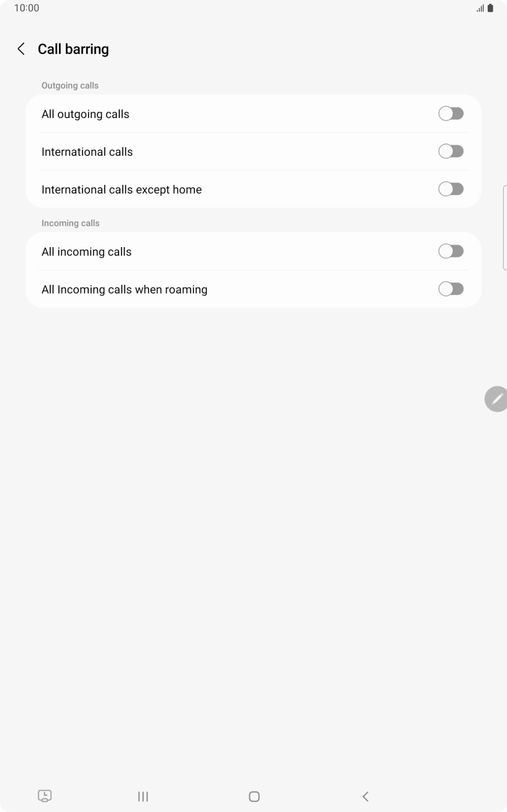Screen dimensions: 507x812
Task: Tap the bottom-left screen capture icon
Action: tap(45, 796)
